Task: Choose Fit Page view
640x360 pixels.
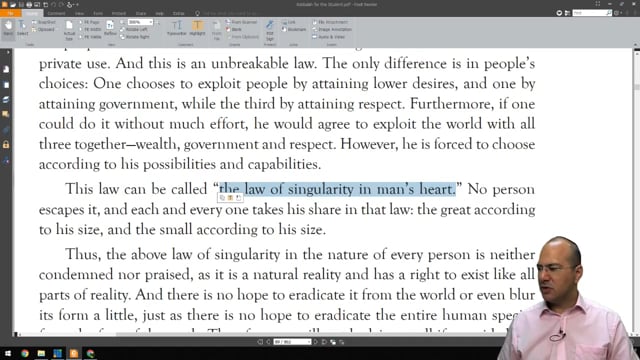Action: point(90,22)
